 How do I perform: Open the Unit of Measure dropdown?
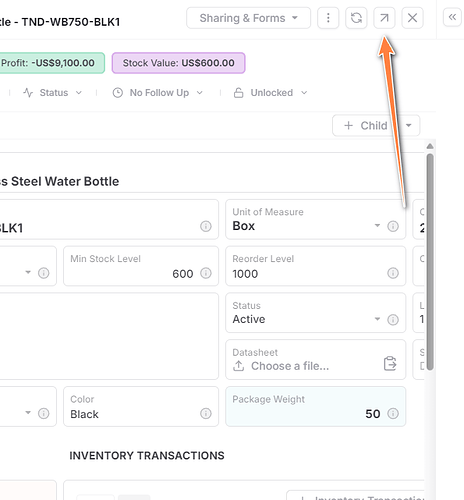click(x=377, y=226)
